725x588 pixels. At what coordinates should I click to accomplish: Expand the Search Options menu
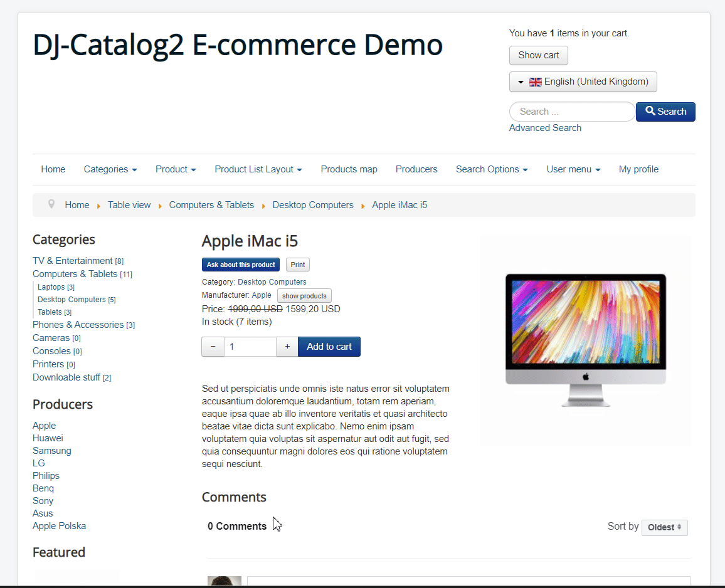click(492, 169)
